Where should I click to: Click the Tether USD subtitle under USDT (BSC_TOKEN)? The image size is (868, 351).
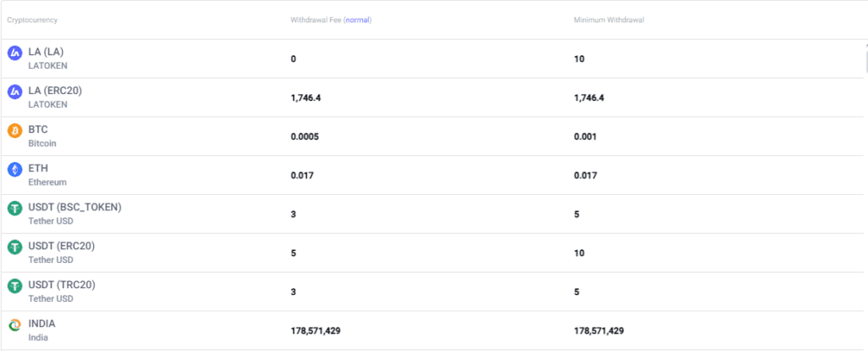pyautogui.click(x=50, y=221)
